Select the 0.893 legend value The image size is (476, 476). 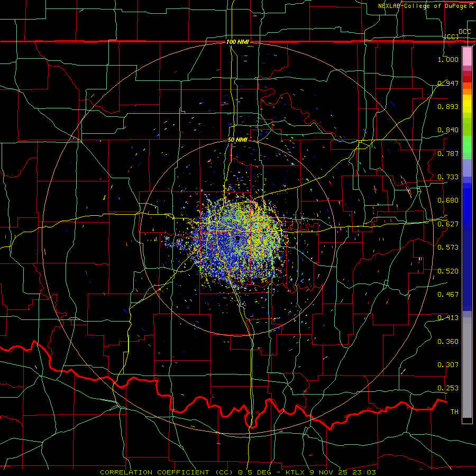[x=448, y=106]
